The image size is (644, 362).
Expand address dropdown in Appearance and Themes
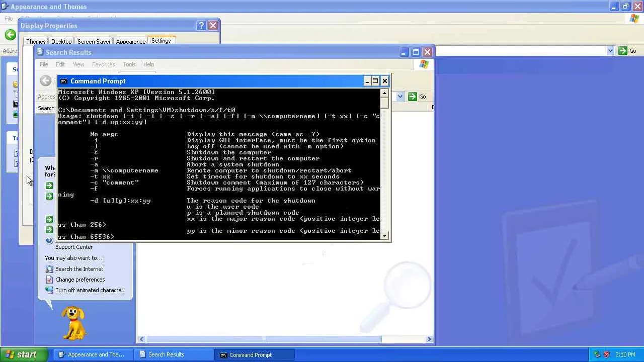[x=610, y=51]
